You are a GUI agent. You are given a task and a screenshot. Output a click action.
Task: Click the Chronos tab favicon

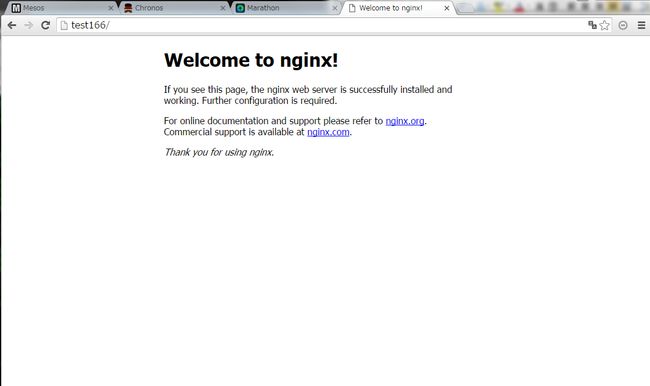128,8
